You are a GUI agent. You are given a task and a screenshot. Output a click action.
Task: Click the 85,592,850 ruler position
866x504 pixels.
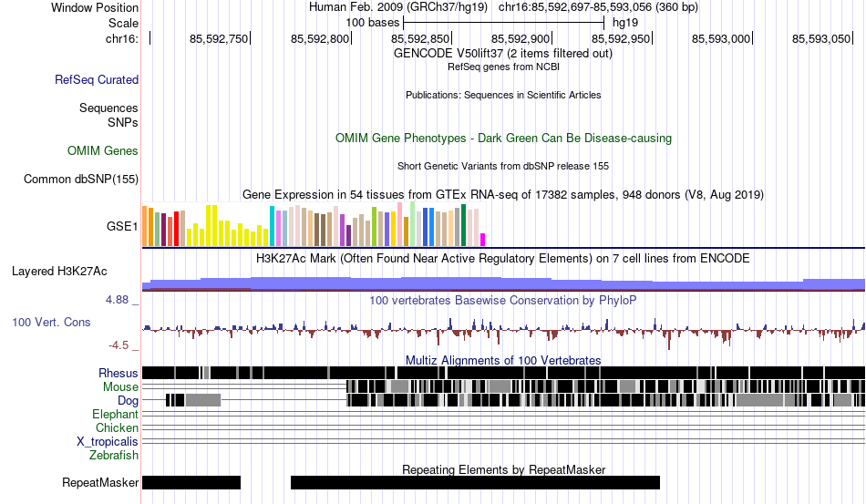click(420, 38)
